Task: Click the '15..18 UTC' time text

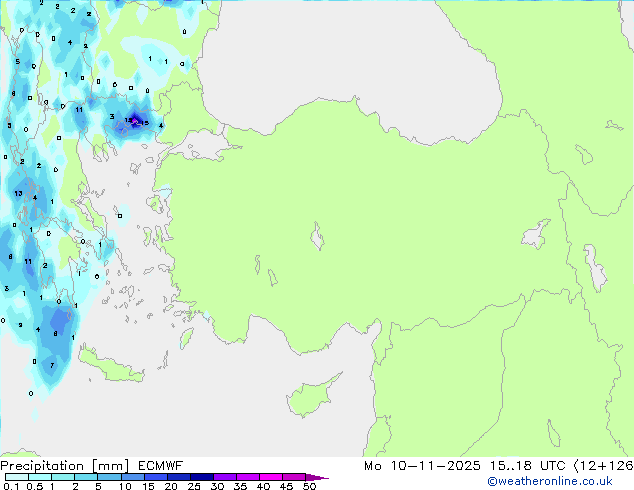Action: click(x=528, y=466)
